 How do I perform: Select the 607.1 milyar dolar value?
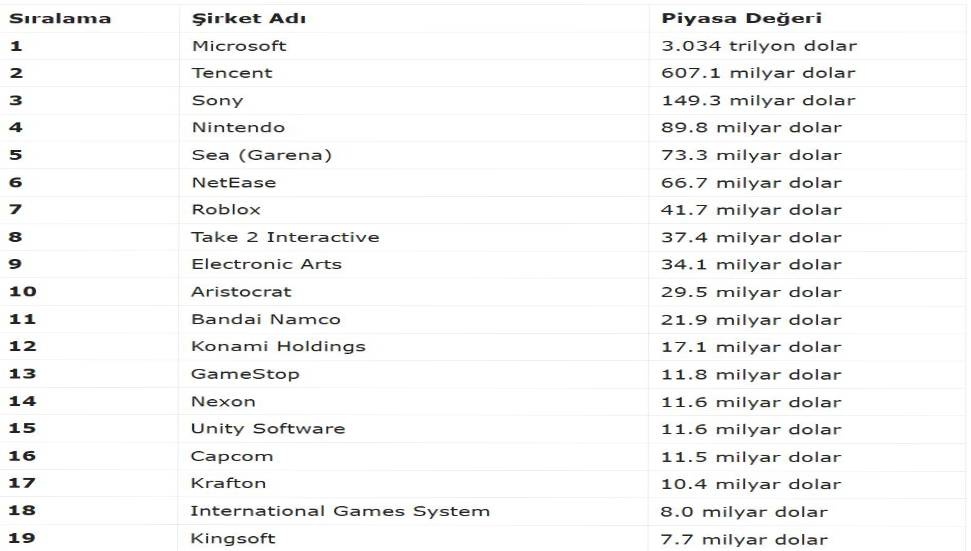pos(758,73)
